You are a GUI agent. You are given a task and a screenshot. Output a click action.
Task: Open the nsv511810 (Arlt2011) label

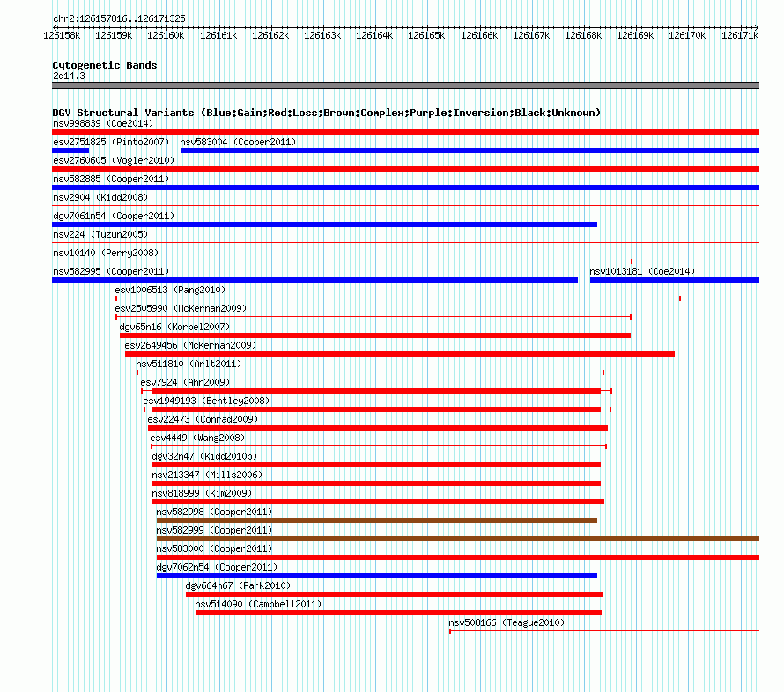point(189,364)
